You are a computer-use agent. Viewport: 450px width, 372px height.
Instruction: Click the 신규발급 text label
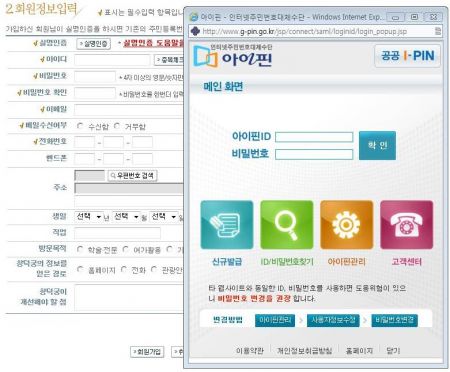(227, 262)
